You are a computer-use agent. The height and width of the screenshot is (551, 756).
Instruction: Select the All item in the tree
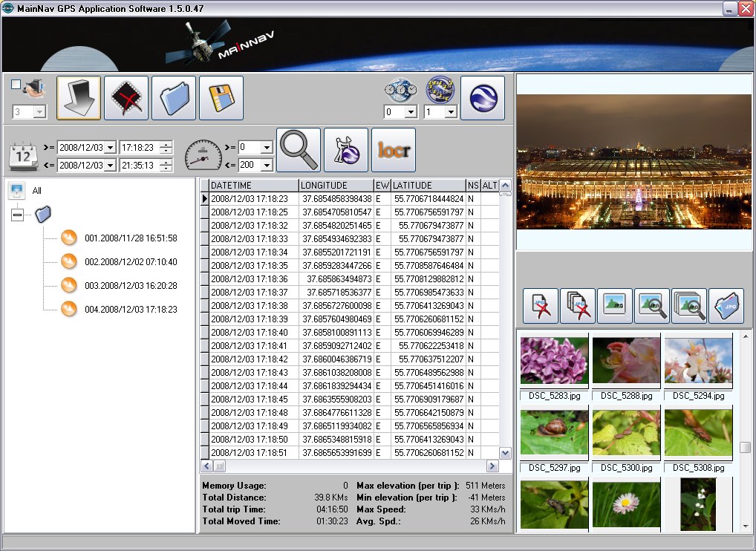[x=36, y=191]
